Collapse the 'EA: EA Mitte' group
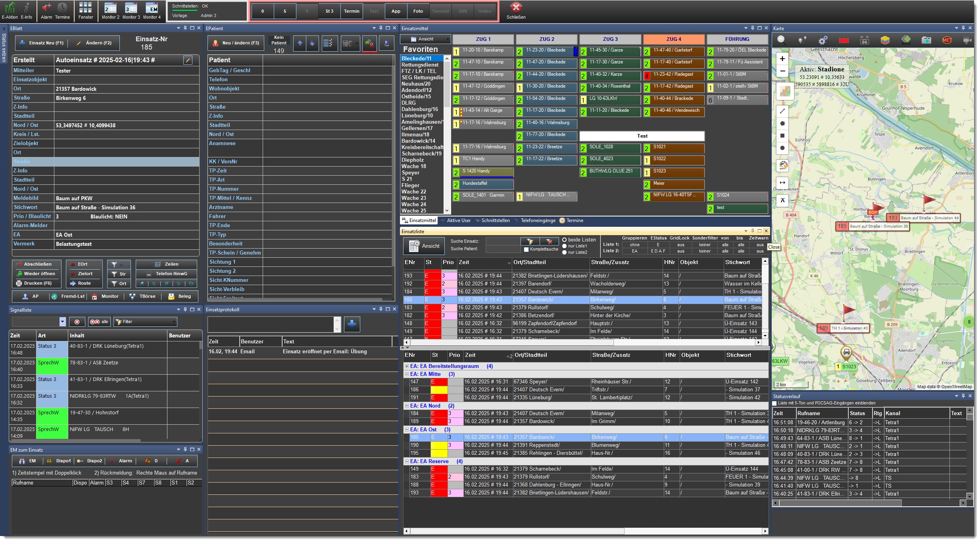Screen dimensions: 980x542 pyautogui.click(x=407, y=374)
